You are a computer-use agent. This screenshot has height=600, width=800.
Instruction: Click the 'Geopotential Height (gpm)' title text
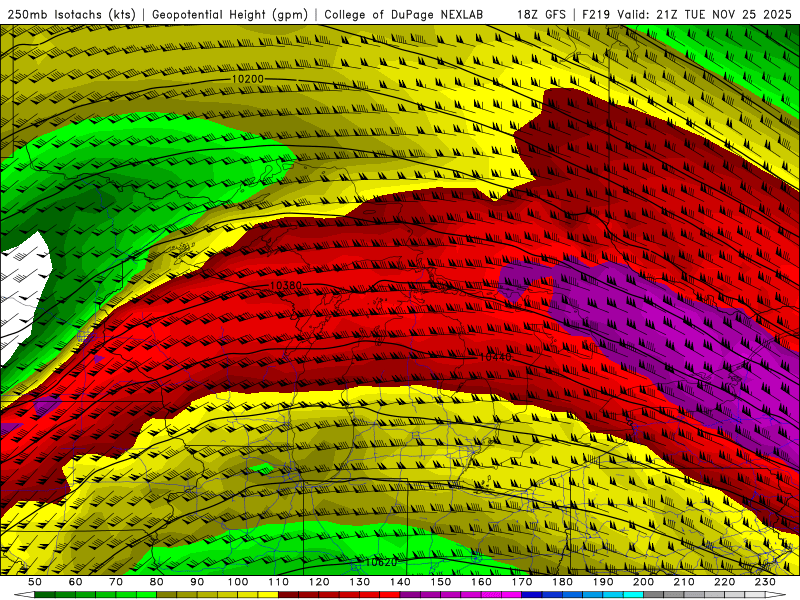coord(230,15)
